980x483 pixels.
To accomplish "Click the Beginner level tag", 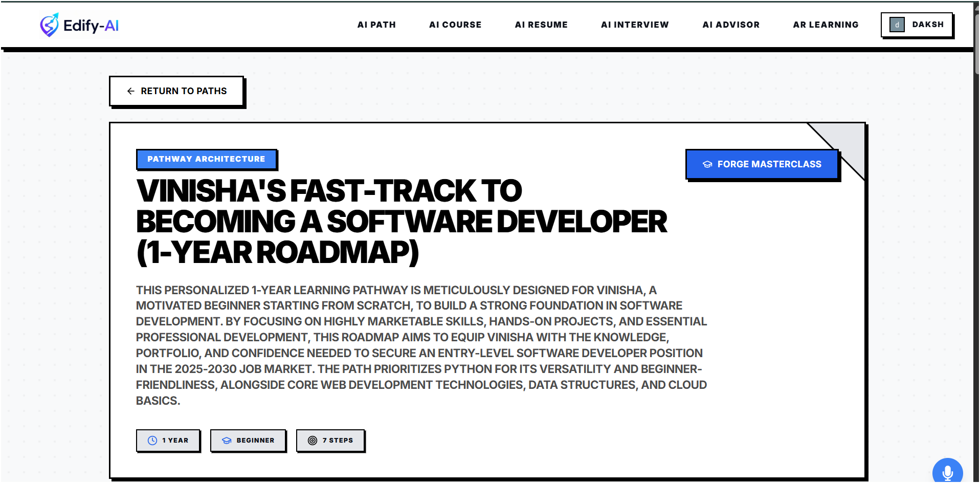I will (248, 441).
